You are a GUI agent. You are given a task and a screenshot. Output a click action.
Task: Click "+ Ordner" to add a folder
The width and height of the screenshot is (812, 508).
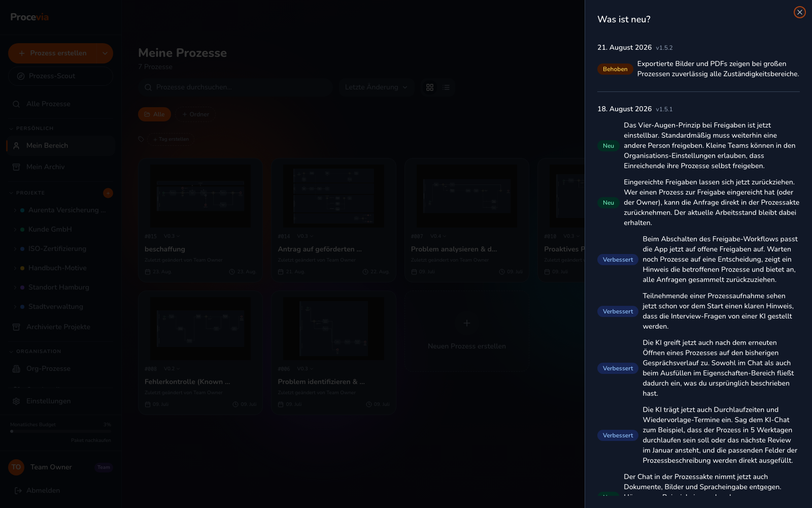click(195, 114)
